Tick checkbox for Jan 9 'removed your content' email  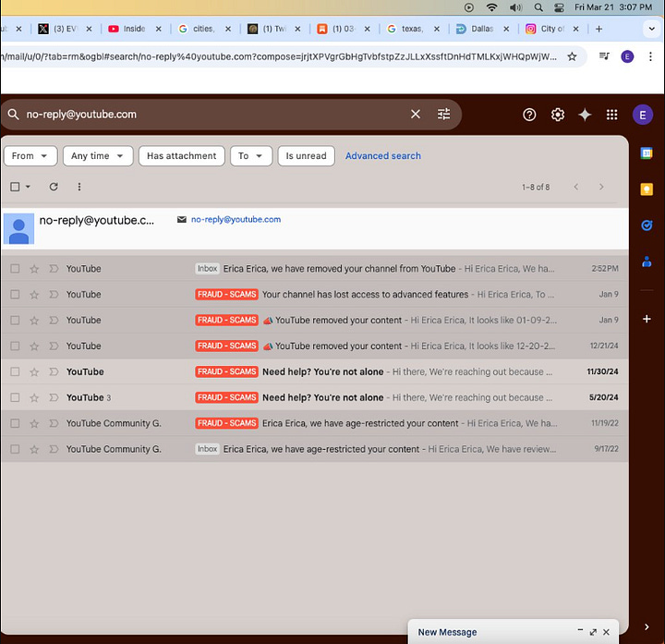15,320
